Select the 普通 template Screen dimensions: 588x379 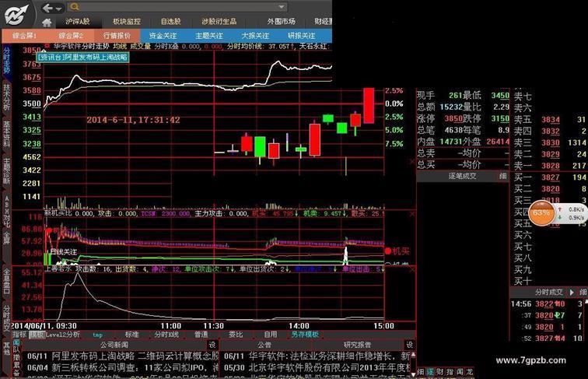click(x=201, y=335)
